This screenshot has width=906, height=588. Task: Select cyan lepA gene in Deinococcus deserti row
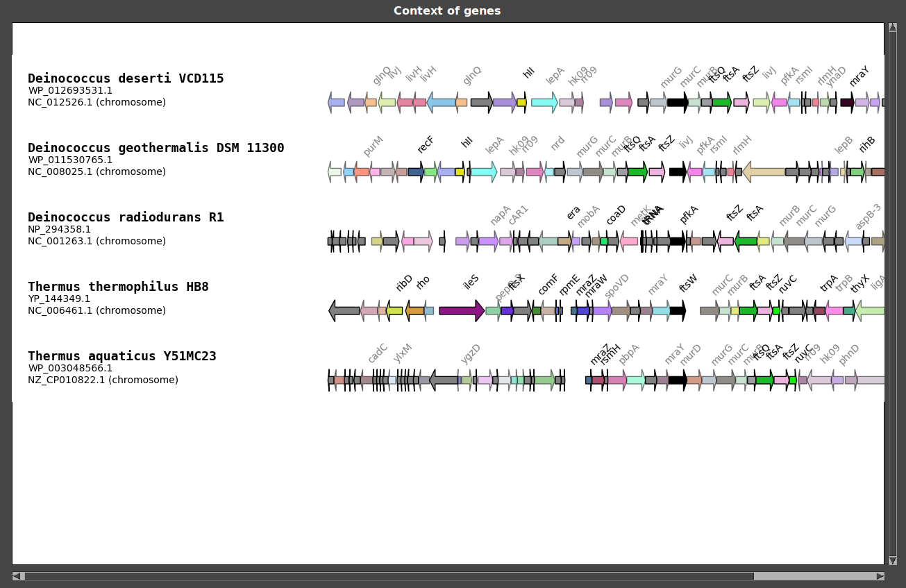pos(544,103)
